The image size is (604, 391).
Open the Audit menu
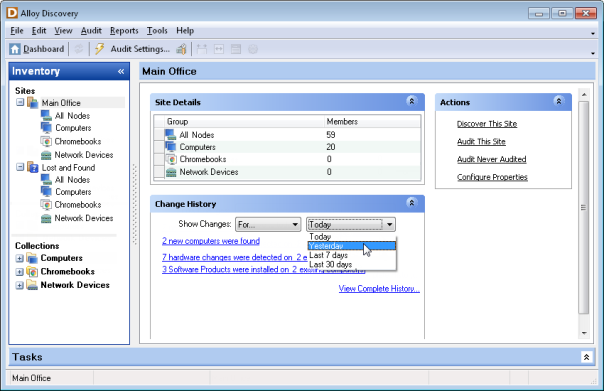click(91, 31)
